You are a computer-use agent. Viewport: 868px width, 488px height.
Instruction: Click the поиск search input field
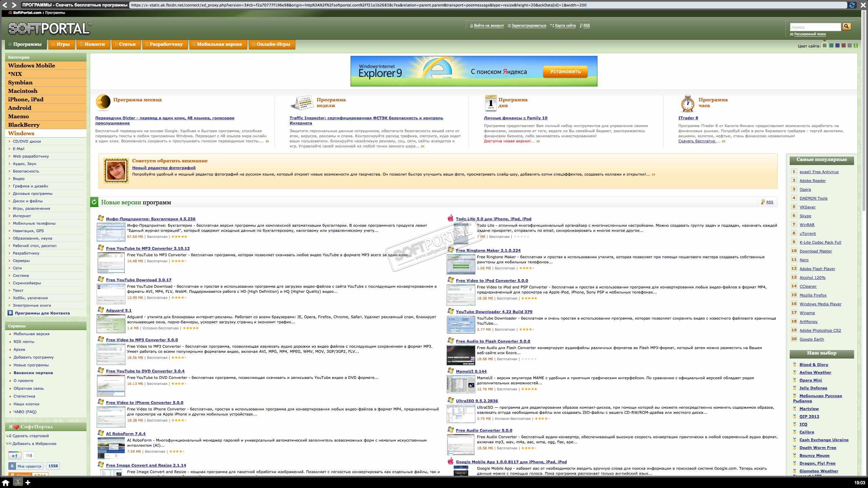coord(815,27)
